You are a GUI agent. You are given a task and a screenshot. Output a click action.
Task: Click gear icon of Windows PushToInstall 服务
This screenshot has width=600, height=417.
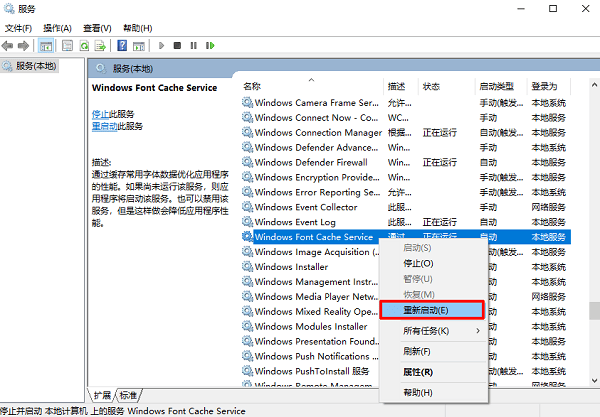click(x=248, y=371)
